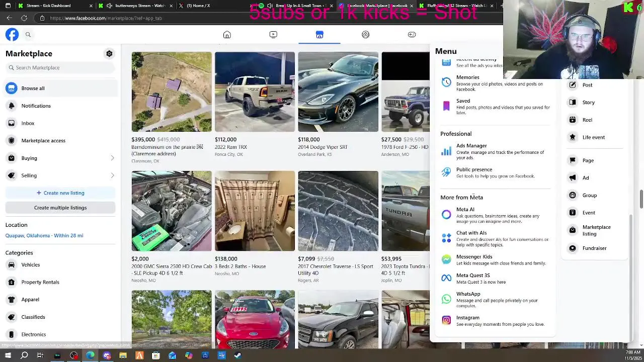The image size is (644, 362).
Task: Click Chat with AIs icon
Action: [x=446, y=238]
